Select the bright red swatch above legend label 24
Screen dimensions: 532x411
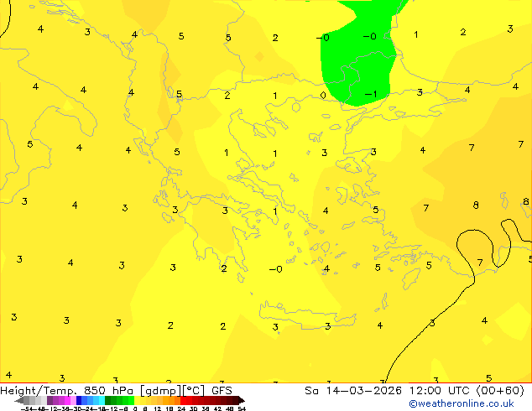pyautogui.click(x=183, y=400)
